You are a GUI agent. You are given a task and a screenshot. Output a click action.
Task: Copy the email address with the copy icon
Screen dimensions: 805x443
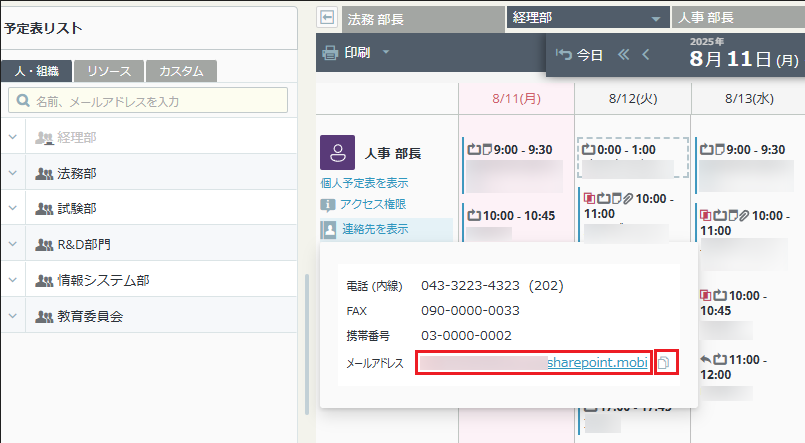[x=664, y=362]
